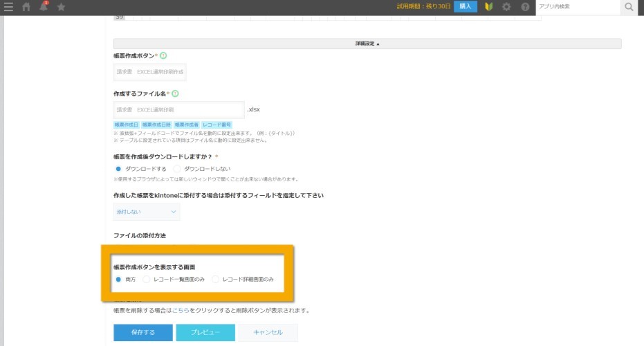644x346 pixels.
Task: Go to the home icon
Action: coord(26,7)
